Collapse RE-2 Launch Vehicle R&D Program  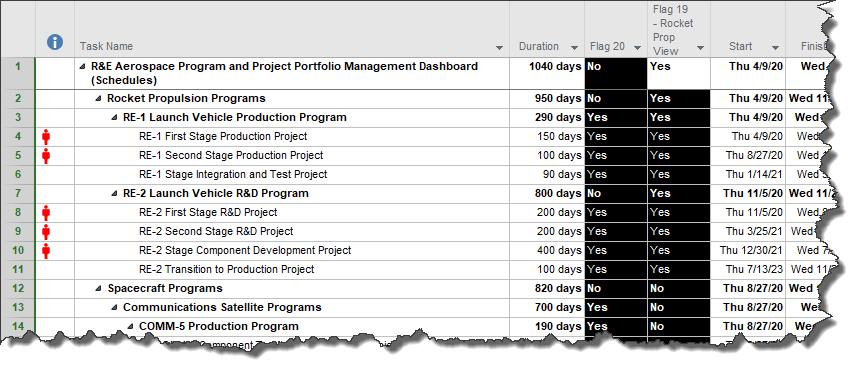point(114,194)
